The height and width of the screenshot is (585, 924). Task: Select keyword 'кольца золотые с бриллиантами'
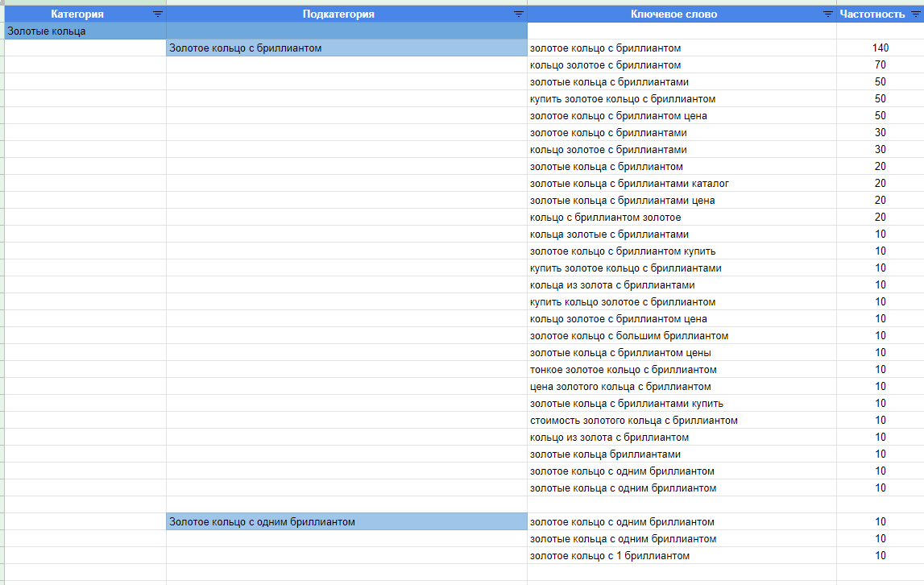[x=609, y=234]
